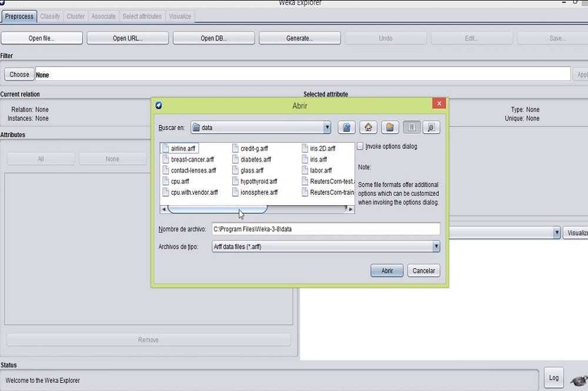Click the filter Choose button
The image size is (588, 391).
(19, 75)
